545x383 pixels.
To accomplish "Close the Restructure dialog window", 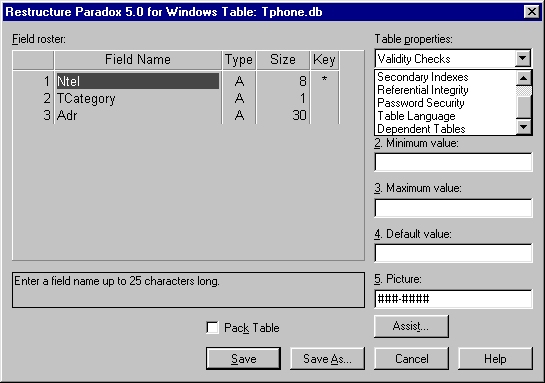I will 532,12.
